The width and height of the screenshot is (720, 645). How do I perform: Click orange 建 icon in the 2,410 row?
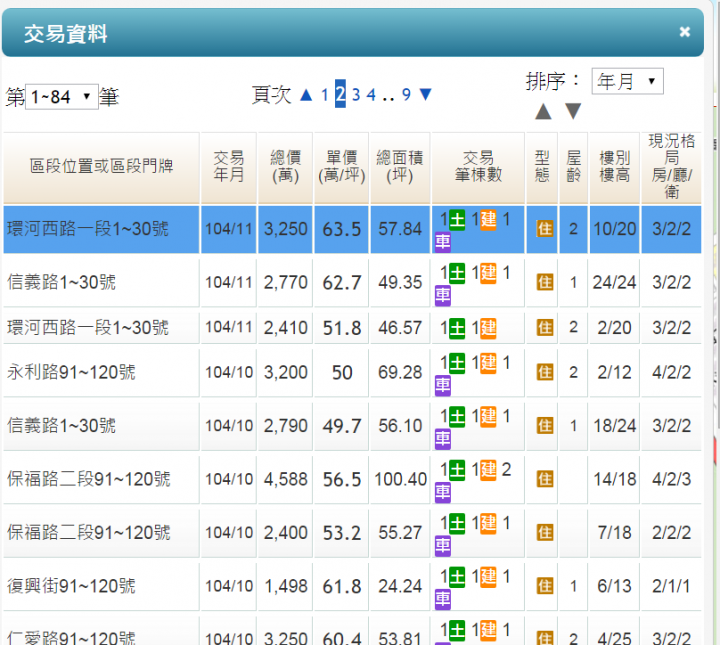(488, 328)
